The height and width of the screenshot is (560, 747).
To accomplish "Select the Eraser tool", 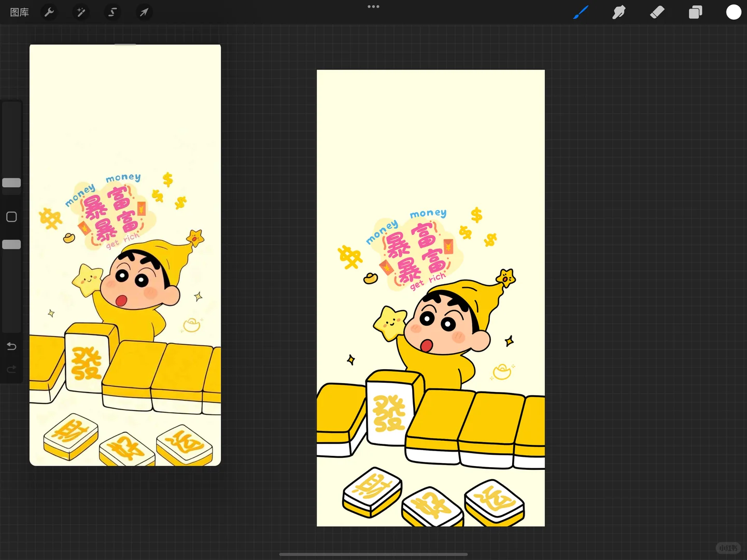I will click(657, 12).
